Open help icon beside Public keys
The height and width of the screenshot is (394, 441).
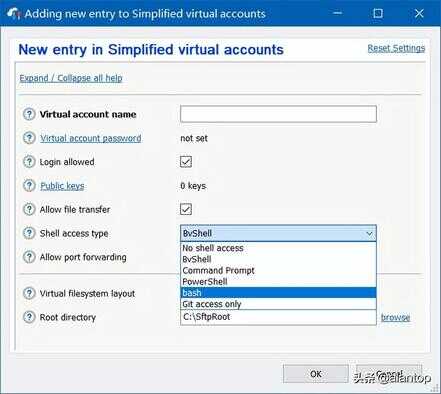(29, 186)
